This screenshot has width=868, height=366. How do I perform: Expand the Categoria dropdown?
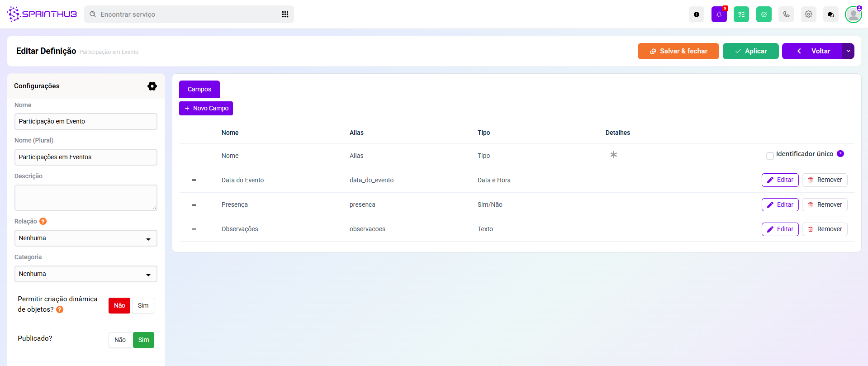(x=85, y=274)
